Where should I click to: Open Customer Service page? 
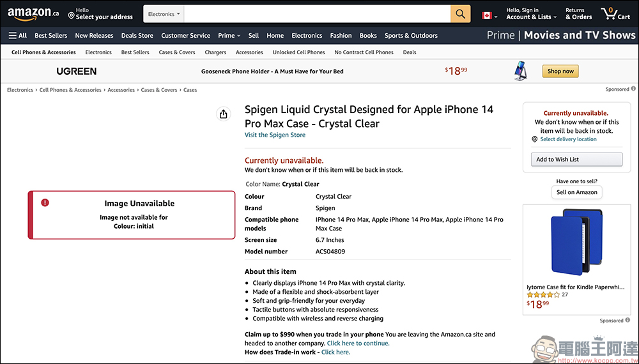click(185, 35)
